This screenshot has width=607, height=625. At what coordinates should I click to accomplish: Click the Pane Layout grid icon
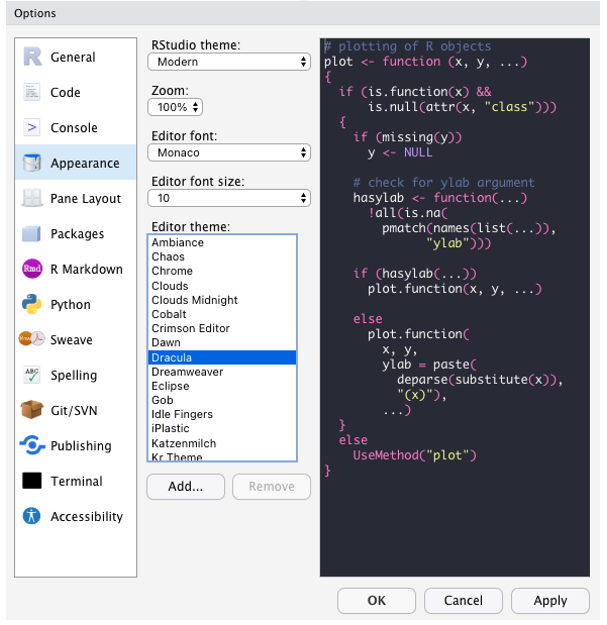pos(32,199)
